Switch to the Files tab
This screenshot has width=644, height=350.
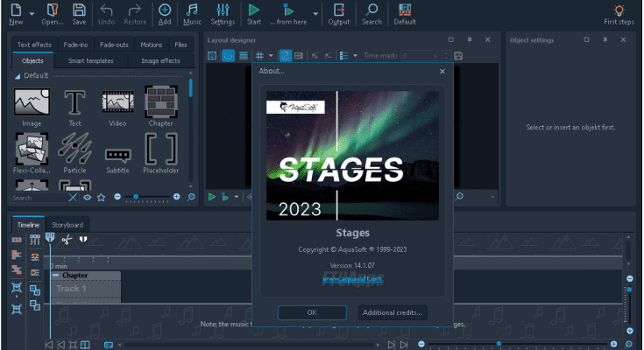point(180,45)
